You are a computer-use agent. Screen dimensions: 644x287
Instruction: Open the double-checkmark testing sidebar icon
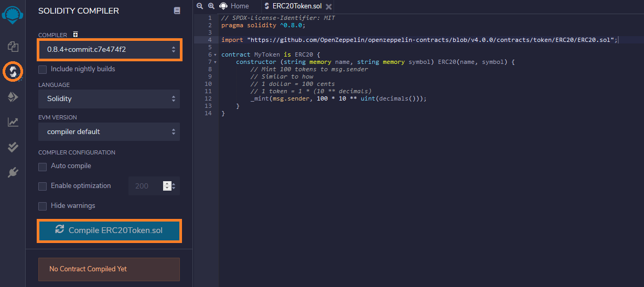pyautogui.click(x=13, y=147)
